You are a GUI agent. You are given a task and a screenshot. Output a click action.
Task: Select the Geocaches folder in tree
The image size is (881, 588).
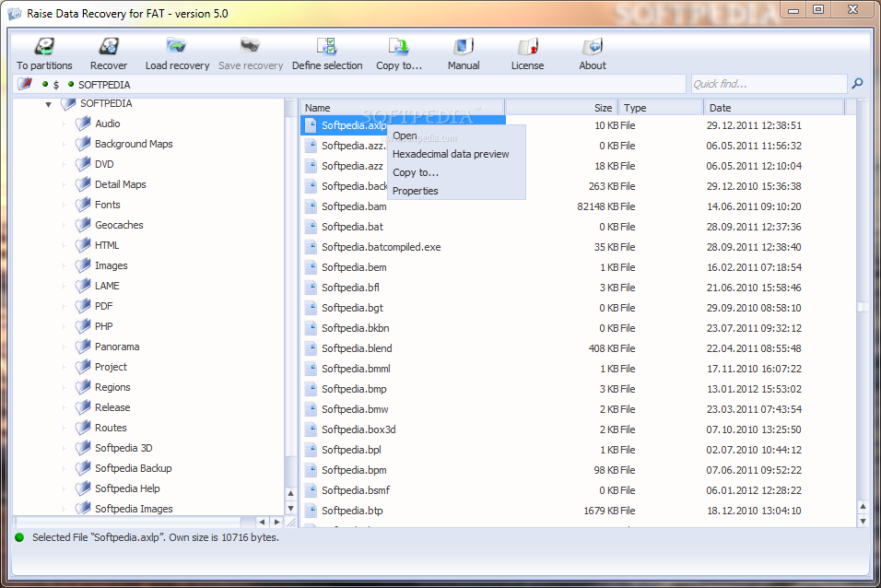click(119, 225)
